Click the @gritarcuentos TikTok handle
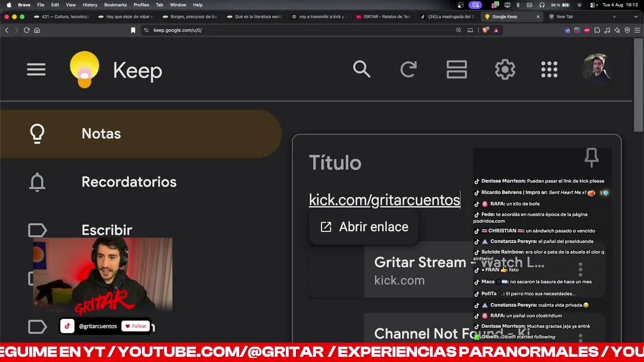644x362 pixels. tap(98, 326)
